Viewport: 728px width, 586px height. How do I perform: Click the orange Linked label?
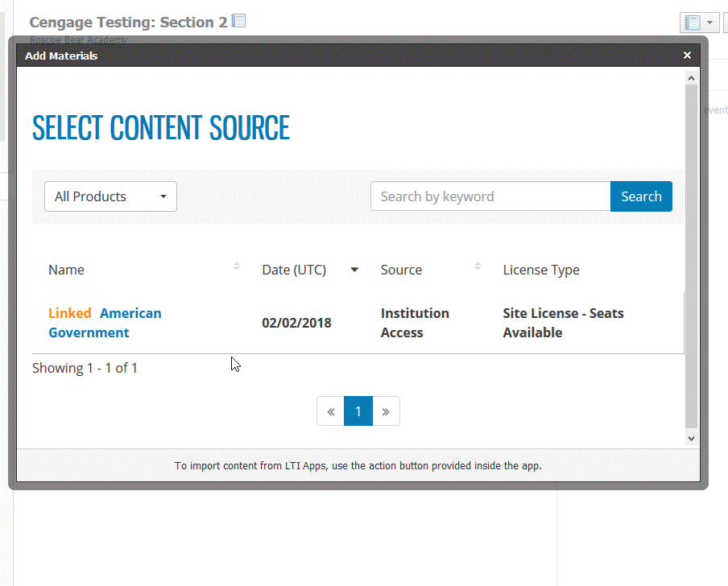[x=70, y=313]
